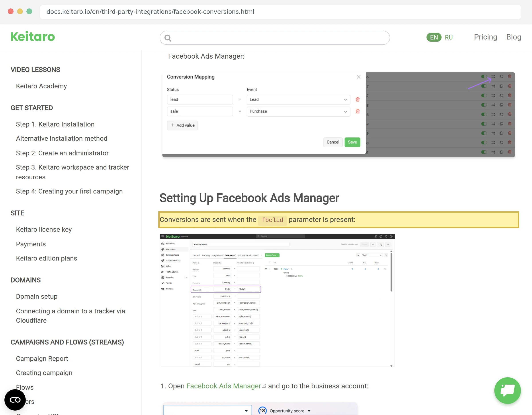Open Creating campaign in sidebar

(x=44, y=373)
